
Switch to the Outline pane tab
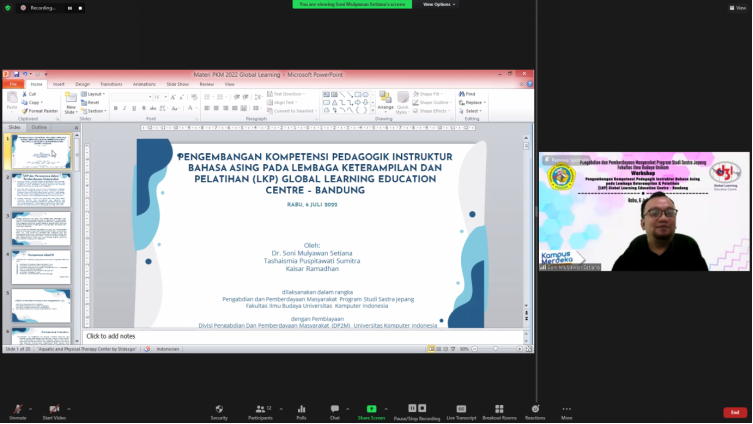tap(39, 127)
